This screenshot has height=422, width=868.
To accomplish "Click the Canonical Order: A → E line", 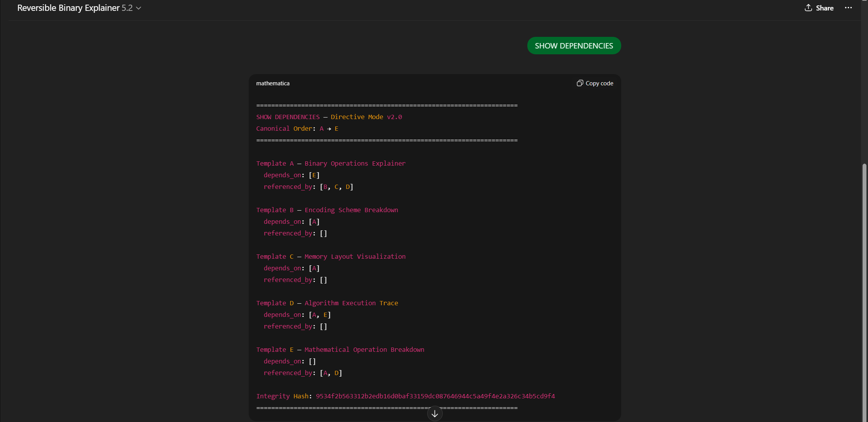I will pyautogui.click(x=297, y=128).
